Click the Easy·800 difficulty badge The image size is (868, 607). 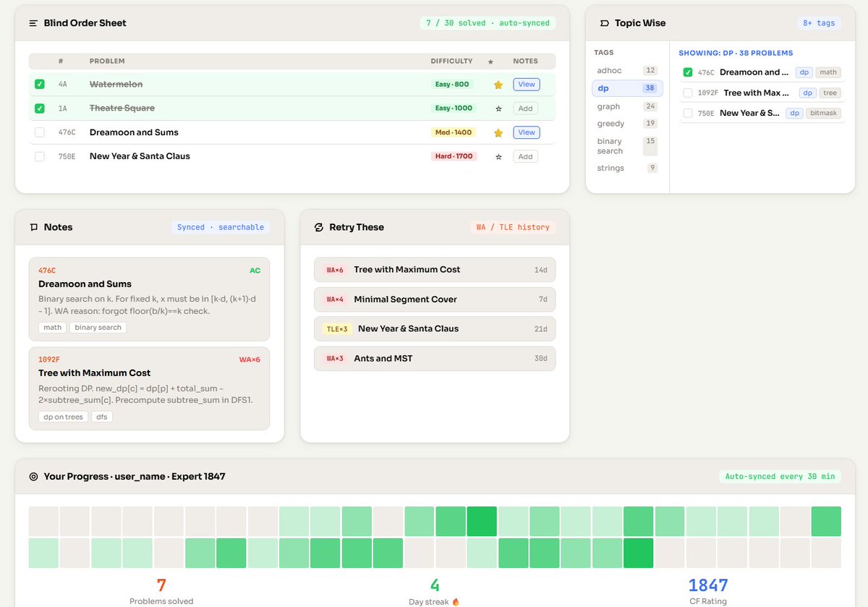[452, 85]
